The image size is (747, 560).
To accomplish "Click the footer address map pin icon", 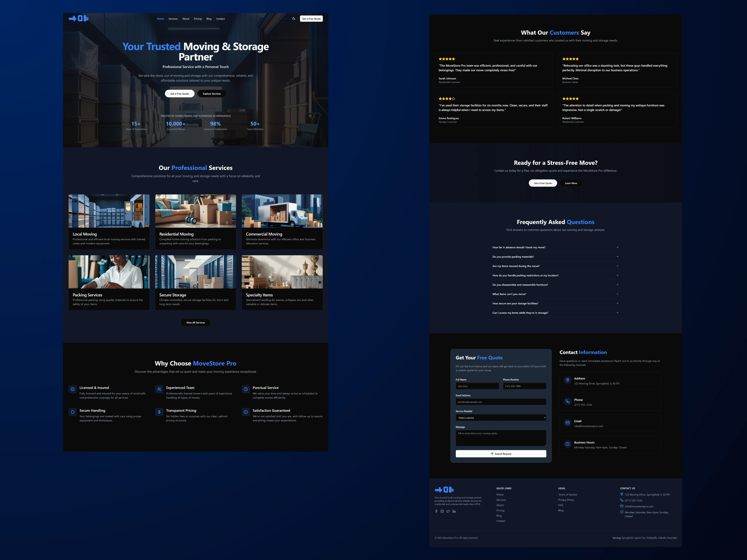I will coord(622,494).
